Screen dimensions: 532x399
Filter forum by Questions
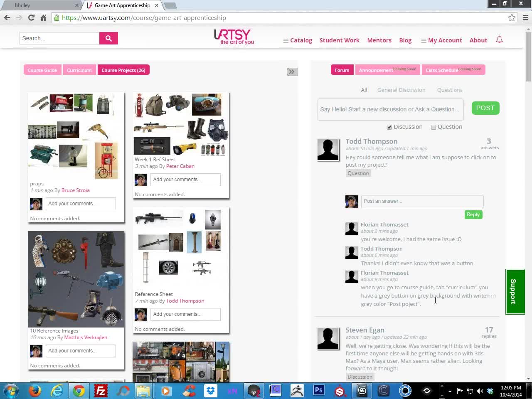tap(450, 90)
